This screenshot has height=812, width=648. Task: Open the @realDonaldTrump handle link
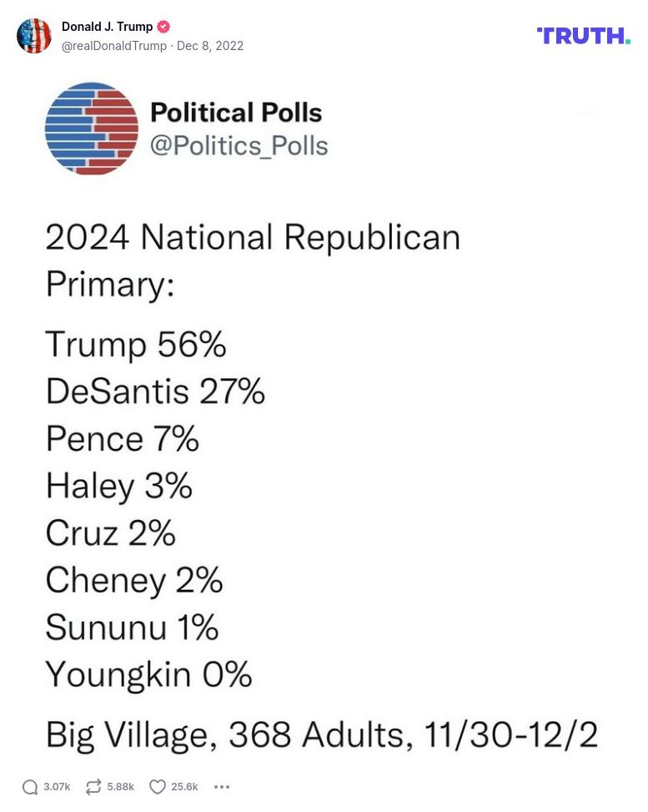pyautogui.click(x=114, y=46)
